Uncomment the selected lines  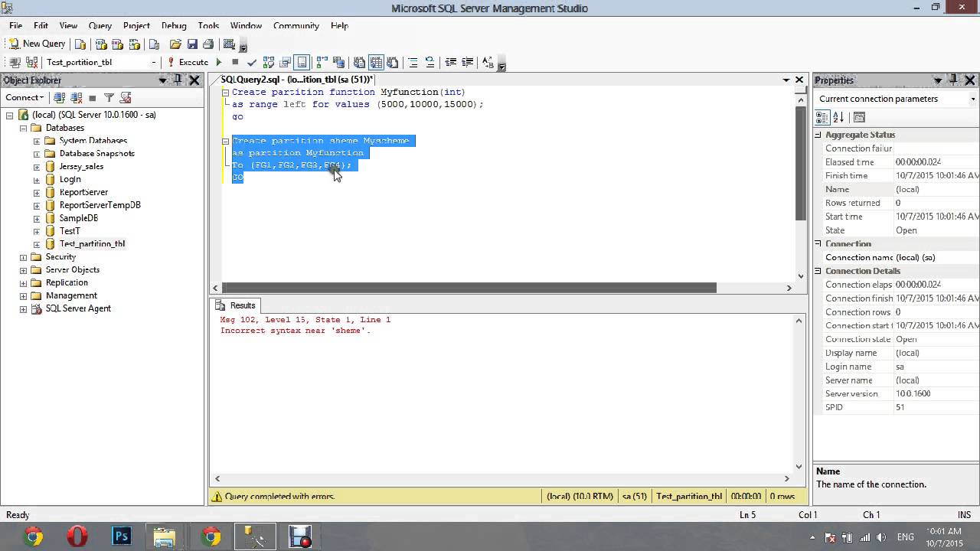[x=430, y=62]
